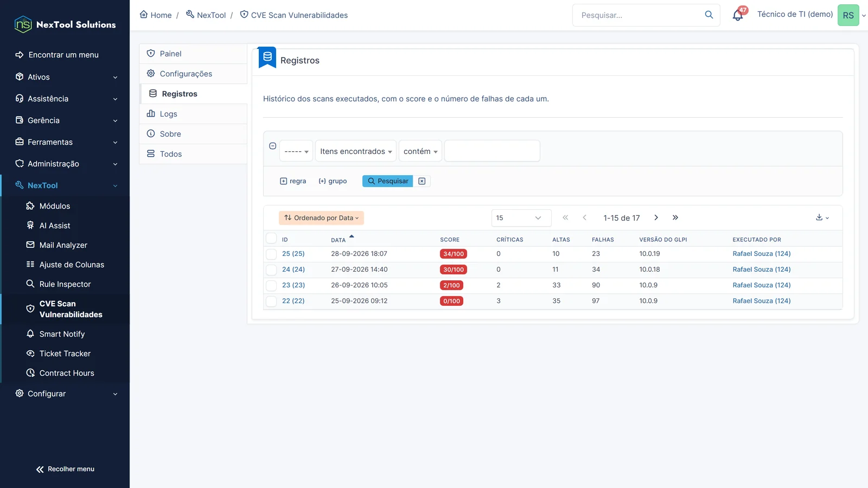Click the Todos stack icon
868x488 pixels.
151,154
